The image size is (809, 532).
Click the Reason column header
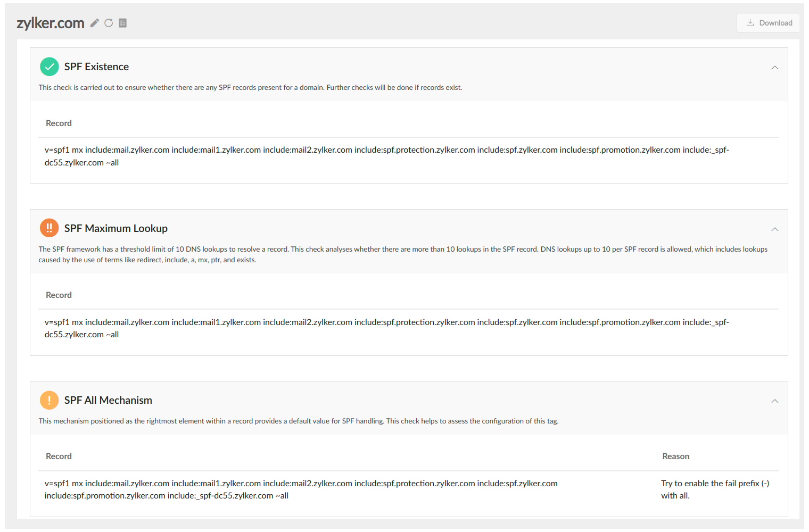click(x=675, y=456)
